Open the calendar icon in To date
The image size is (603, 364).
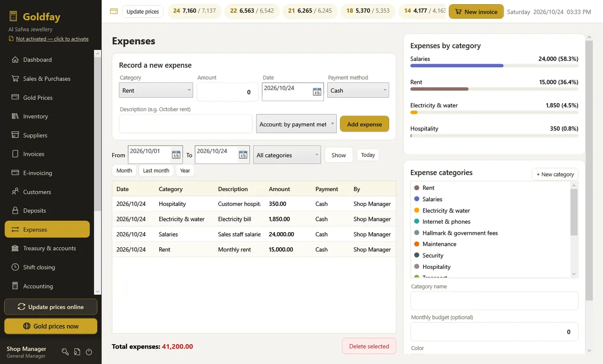click(243, 154)
